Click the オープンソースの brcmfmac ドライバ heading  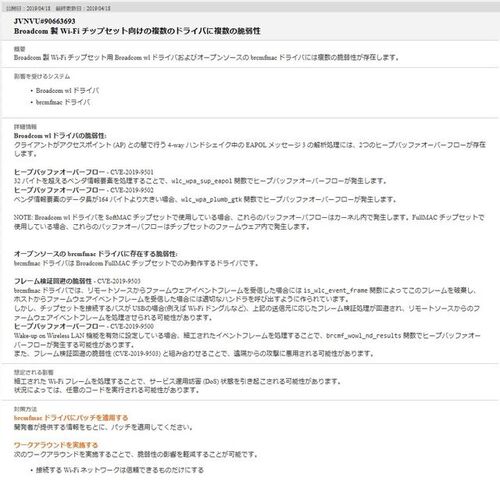point(96,254)
